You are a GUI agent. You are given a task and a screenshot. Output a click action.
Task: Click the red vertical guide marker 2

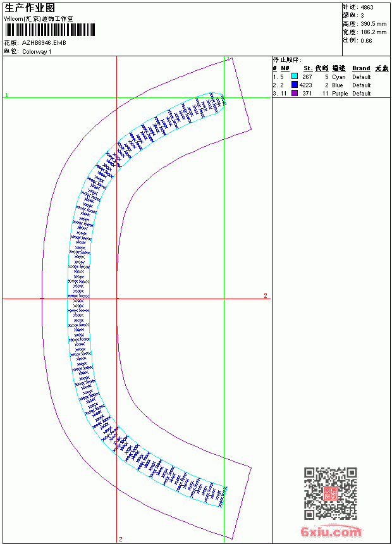pos(121,539)
